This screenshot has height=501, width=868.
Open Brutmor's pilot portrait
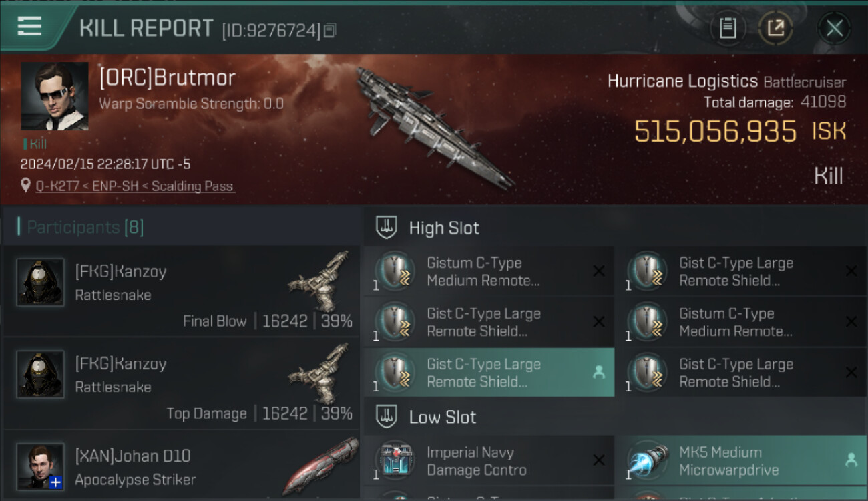click(55, 96)
